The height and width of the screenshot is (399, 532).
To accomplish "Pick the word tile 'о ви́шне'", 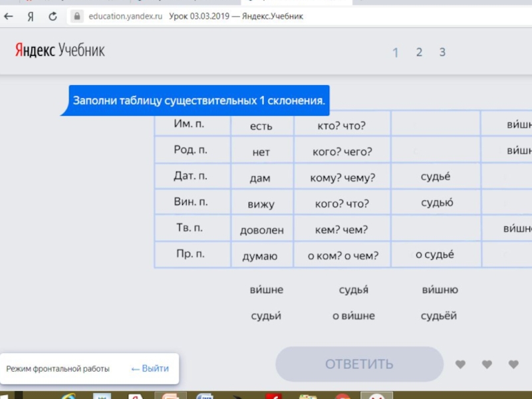I will 354,316.
